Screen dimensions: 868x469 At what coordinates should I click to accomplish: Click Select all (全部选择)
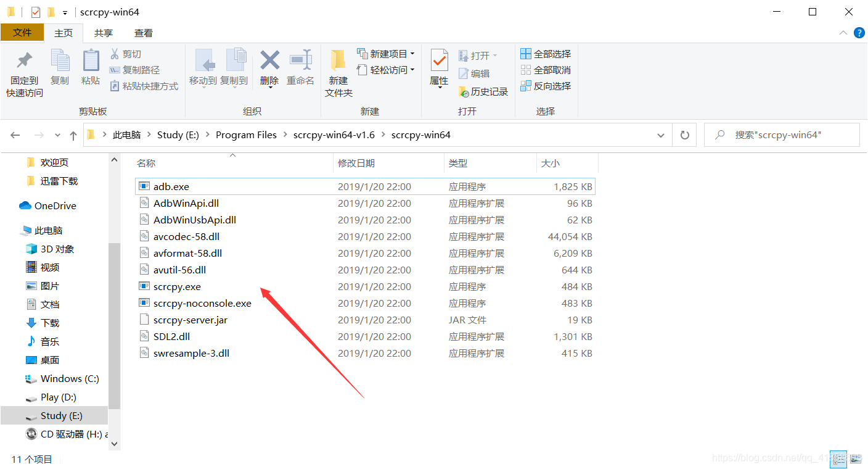(546, 54)
